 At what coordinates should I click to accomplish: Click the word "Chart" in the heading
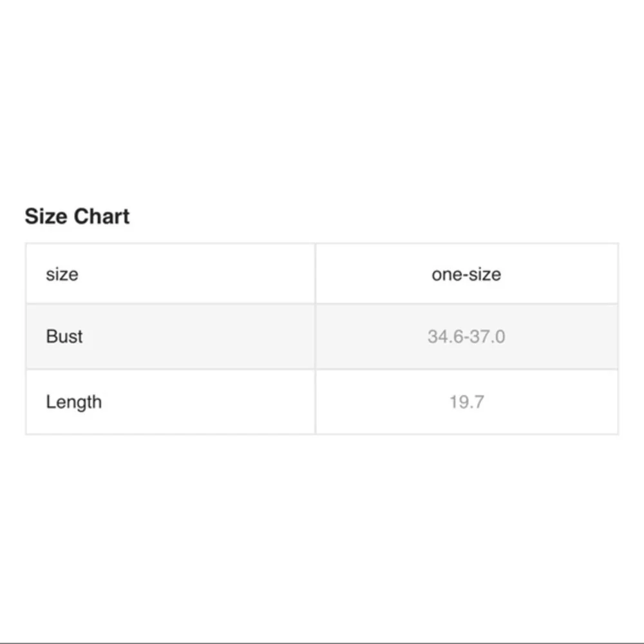102,216
